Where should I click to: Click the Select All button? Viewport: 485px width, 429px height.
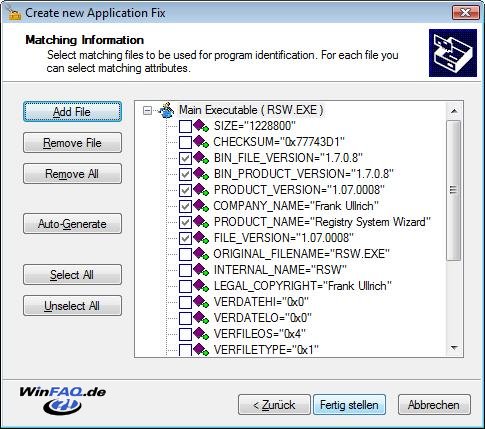tap(72, 275)
